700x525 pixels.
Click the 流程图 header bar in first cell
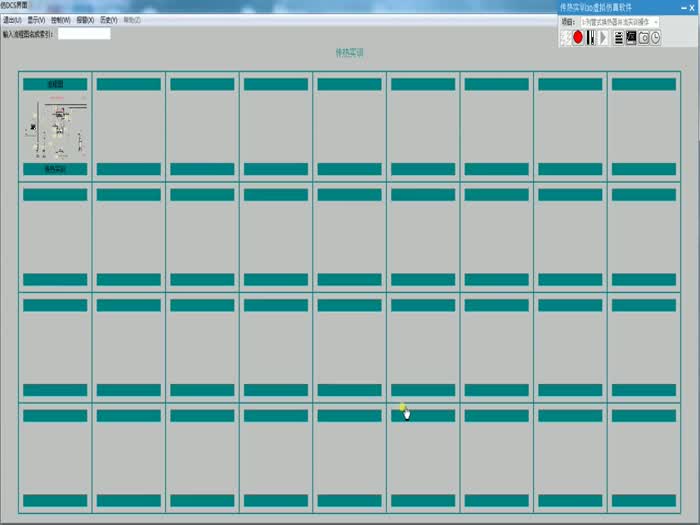56,85
